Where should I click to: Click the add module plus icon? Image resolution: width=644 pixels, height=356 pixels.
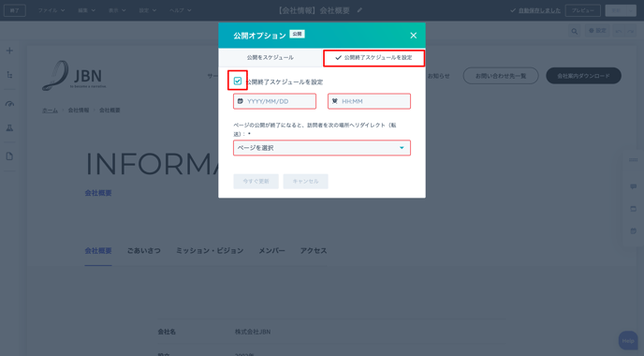click(x=9, y=51)
